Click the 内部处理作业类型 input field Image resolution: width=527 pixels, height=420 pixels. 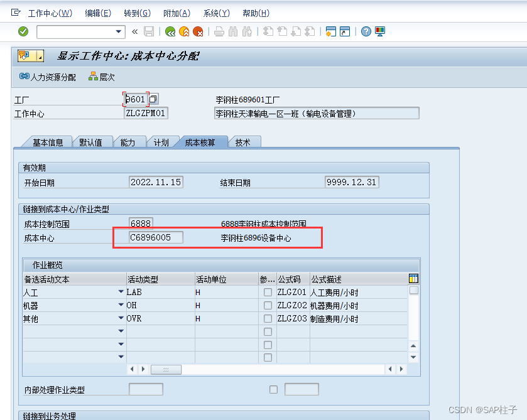pyautogui.click(x=146, y=389)
